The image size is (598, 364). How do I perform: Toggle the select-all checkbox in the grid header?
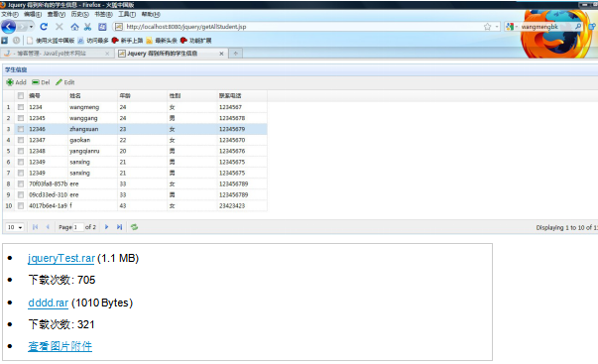[21, 96]
